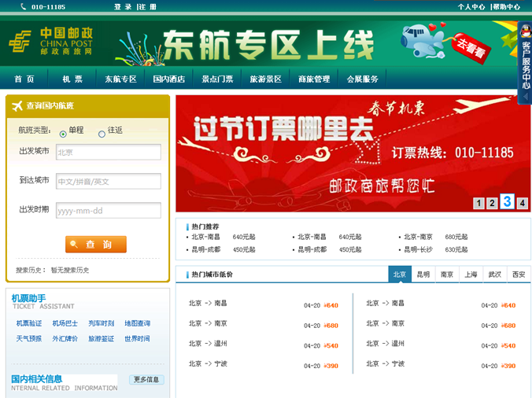
Task: Click the 出发城市 input field
Action: coord(109,153)
